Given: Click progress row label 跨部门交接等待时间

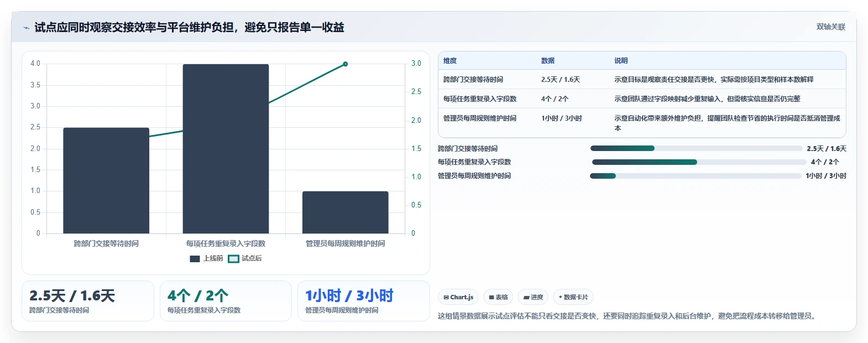Looking at the screenshot, I should 468,149.
